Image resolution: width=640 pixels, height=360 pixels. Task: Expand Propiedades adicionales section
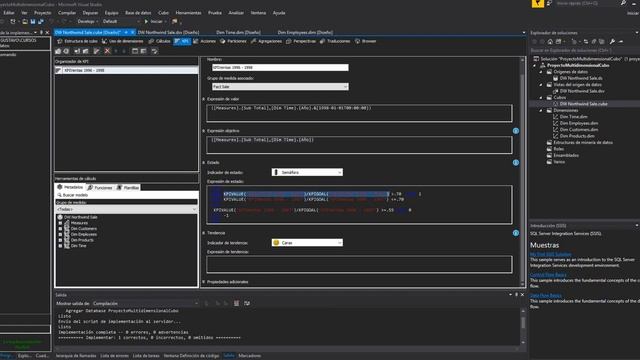204,282
